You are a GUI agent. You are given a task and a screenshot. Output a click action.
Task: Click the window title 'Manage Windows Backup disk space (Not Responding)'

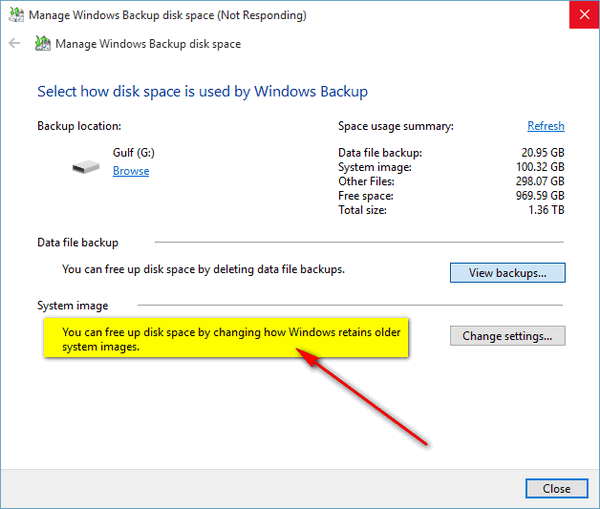click(168, 15)
